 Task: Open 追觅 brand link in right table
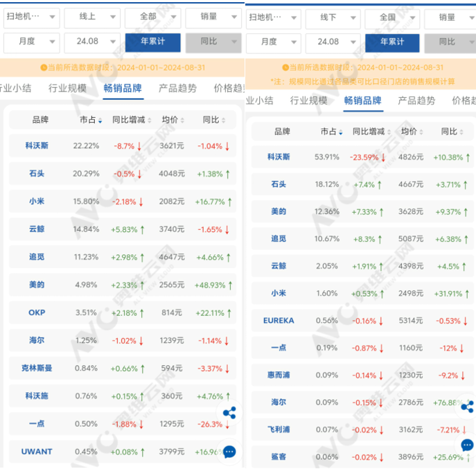click(279, 239)
